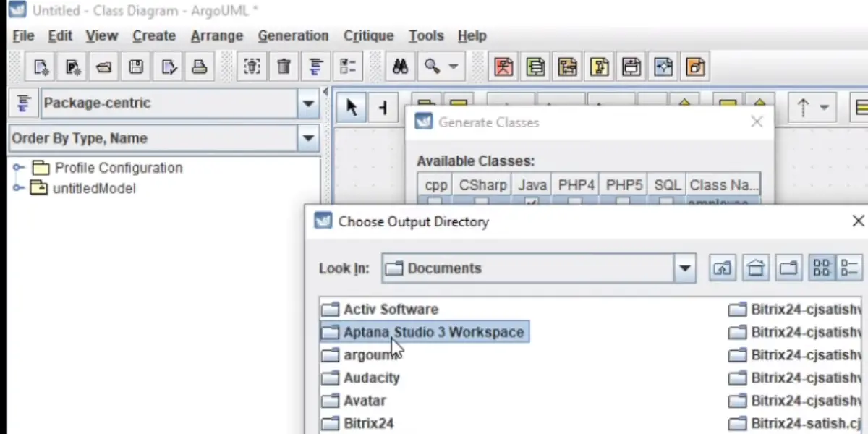Open the Order By Type, Name dropdown

coord(308,138)
